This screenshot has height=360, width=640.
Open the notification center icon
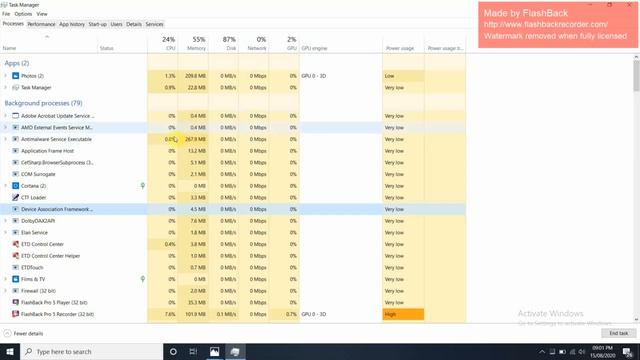coord(628,352)
